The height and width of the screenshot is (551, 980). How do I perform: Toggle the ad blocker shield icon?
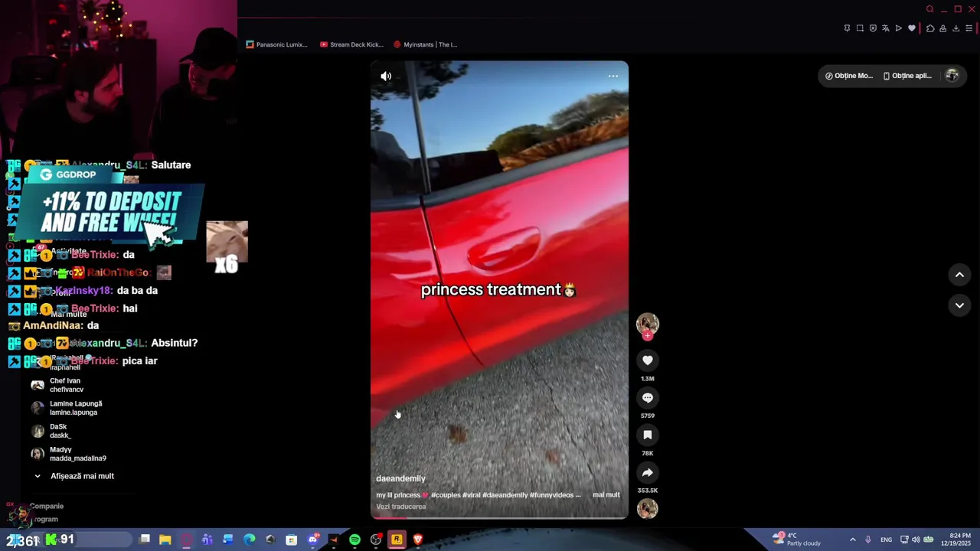click(x=873, y=28)
